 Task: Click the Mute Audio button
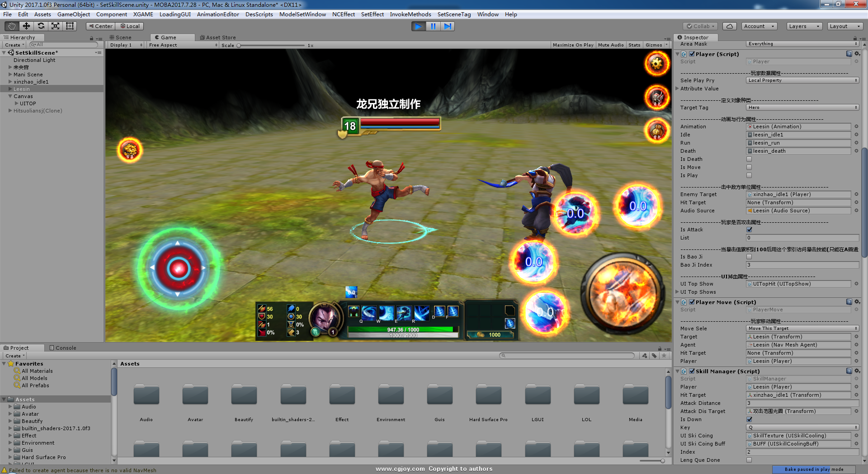tap(611, 45)
